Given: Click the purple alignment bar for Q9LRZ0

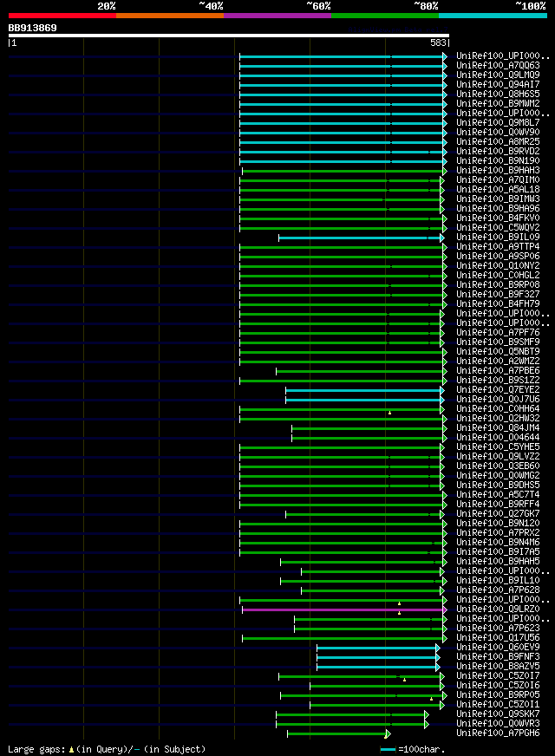Looking at the screenshot, I should coord(343,609).
